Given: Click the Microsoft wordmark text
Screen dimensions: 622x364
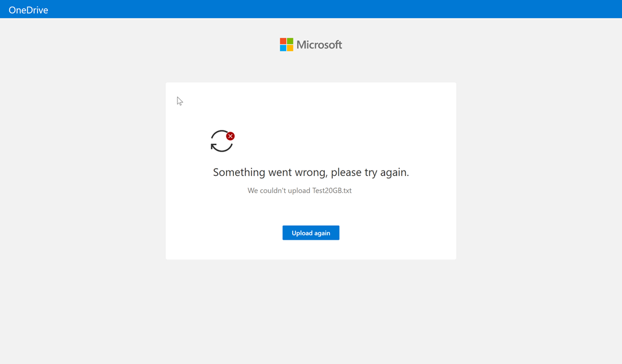Looking at the screenshot, I should 319,44.
